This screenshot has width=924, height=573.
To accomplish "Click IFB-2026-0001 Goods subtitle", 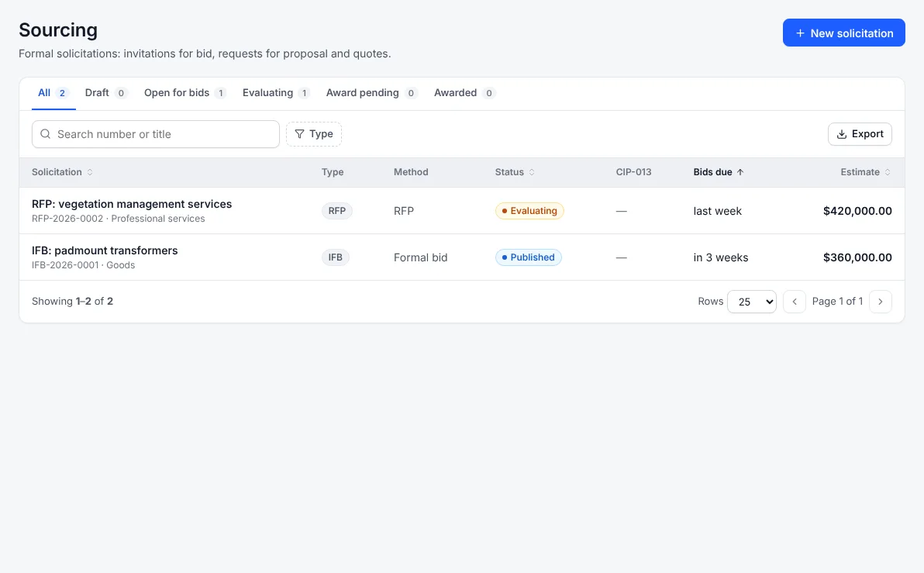I will coord(83,265).
